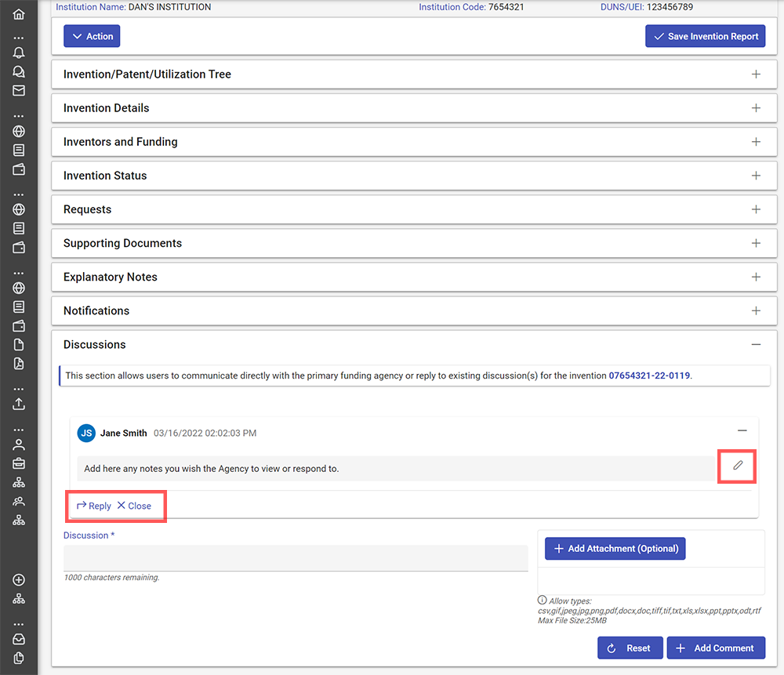Image resolution: width=784 pixels, height=675 pixels.
Task: Open the Action dropdown button
Action: pyautogui.click(x=92, y=36)
